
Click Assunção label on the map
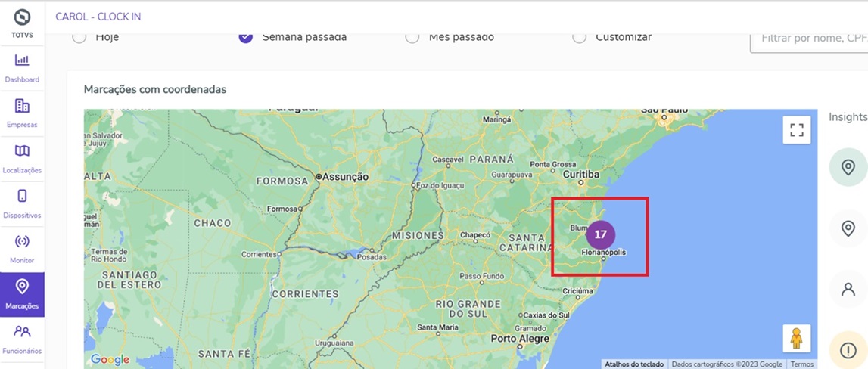[x=345, y=176]
